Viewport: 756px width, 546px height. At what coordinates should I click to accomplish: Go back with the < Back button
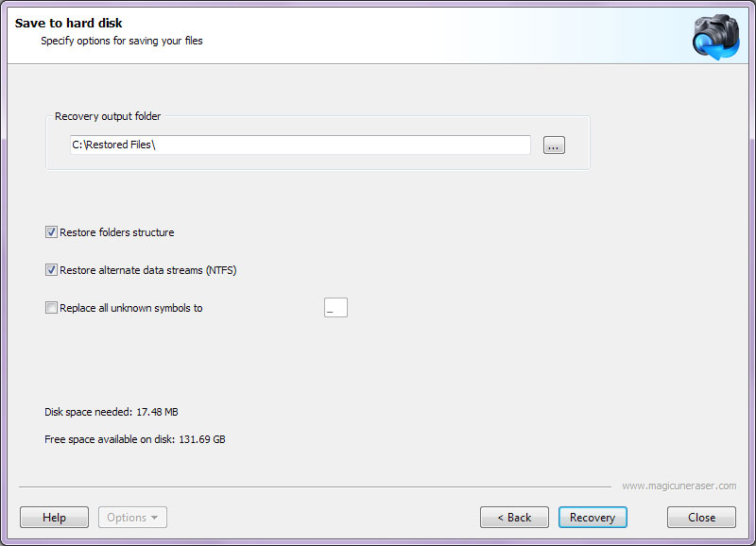pyautogui.click(x=514, y=517)
